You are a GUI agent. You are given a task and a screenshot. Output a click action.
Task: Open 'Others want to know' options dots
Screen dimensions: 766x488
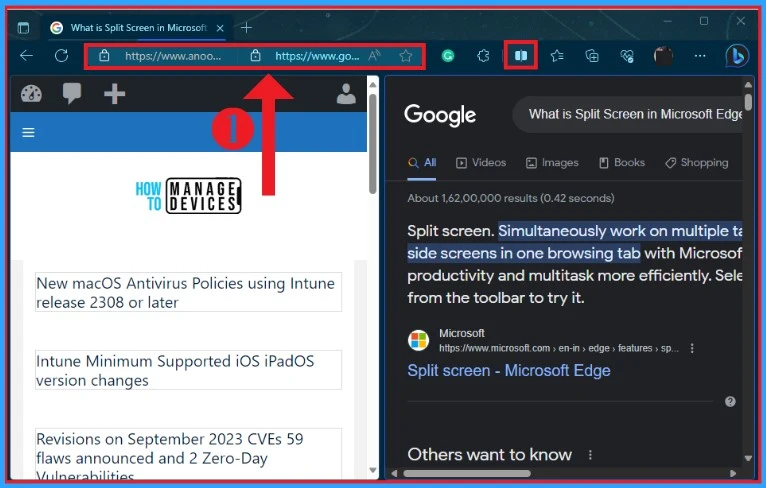(590, 455)
